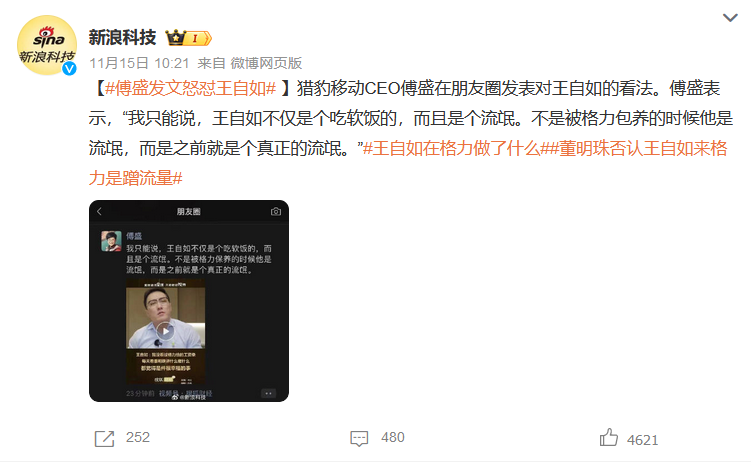Image resolution: width=751 pixels, height=462 pixels.
Task: Click the 微博网页版 source link
Action: click(266, 63)
